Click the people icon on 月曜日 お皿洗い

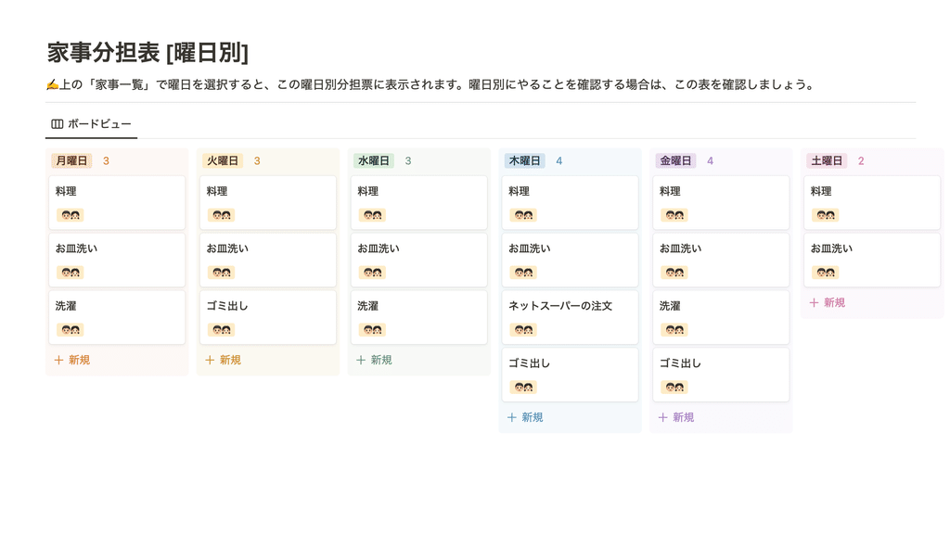pos(71,273)
